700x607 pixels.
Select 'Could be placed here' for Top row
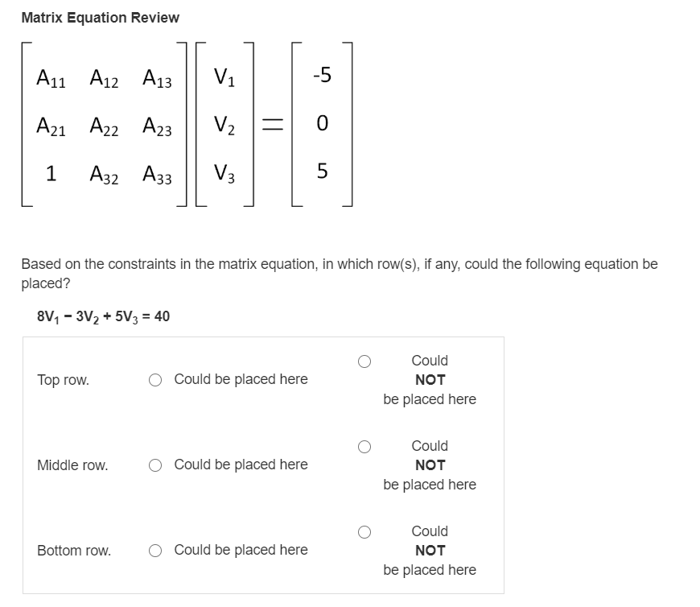point(154,379)
